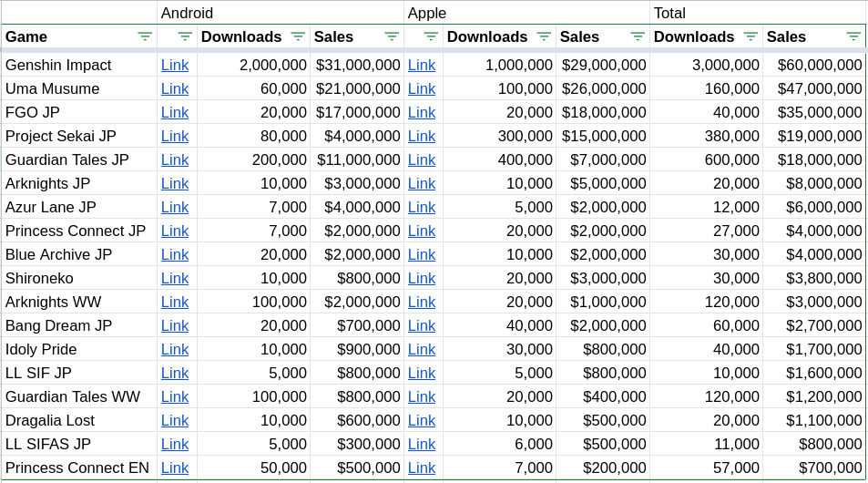
Task: Open Arknights WW Android link
Action: (175, 303)
